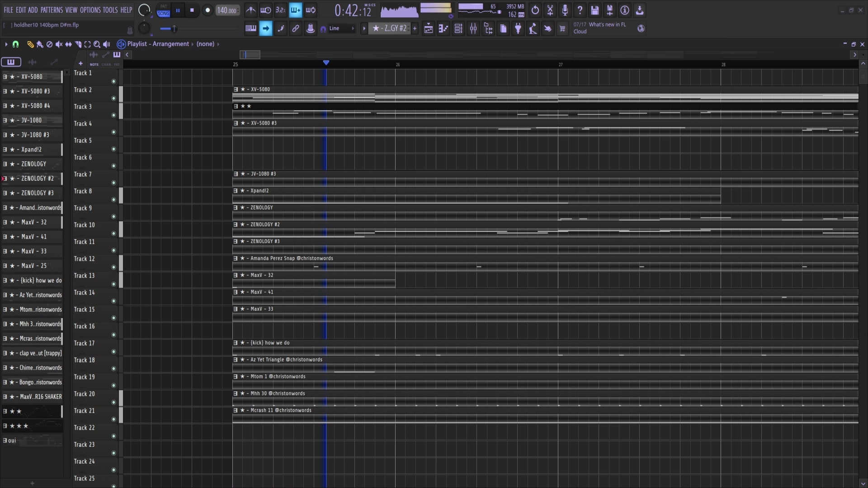Image resolution: width=868 pixels, height=488 pixels.
Task: Open the plugin picker plug icon
Action: pyautogui.click(x=518, y=29)
